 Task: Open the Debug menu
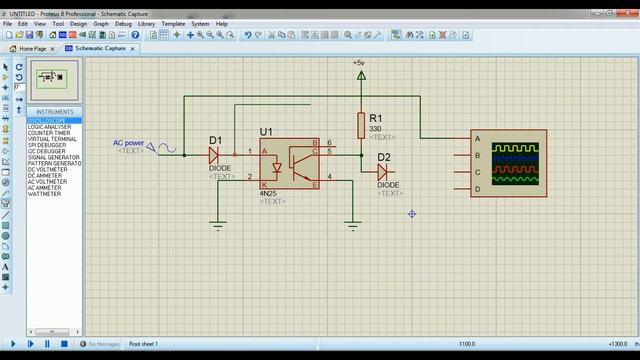click(123, 24)
